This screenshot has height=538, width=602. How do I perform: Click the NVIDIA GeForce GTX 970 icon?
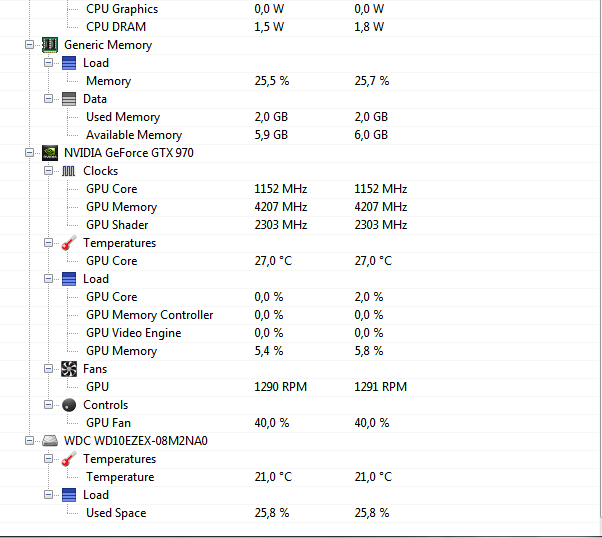49,153
